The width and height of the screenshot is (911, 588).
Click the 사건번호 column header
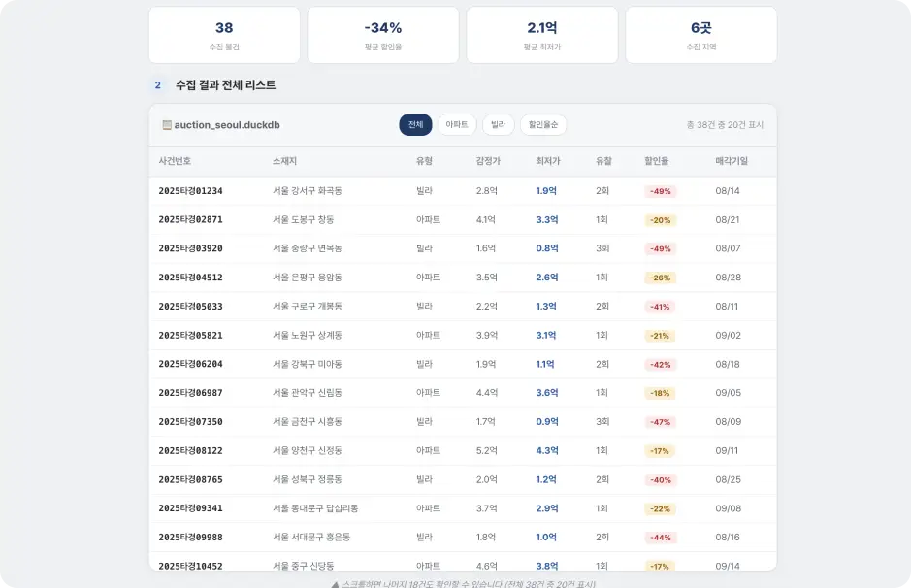[x=175, y=161]
